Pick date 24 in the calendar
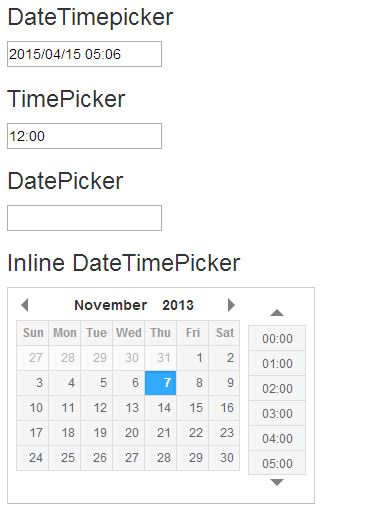Viewport: 378px width, 511px height. tap(33, 458)
